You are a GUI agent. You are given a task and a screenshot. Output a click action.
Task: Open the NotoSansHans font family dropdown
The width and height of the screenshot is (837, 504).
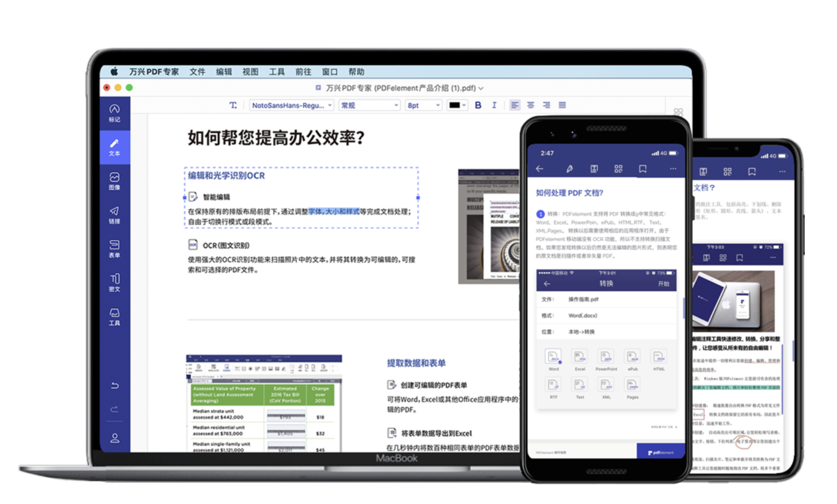point(291,105)
